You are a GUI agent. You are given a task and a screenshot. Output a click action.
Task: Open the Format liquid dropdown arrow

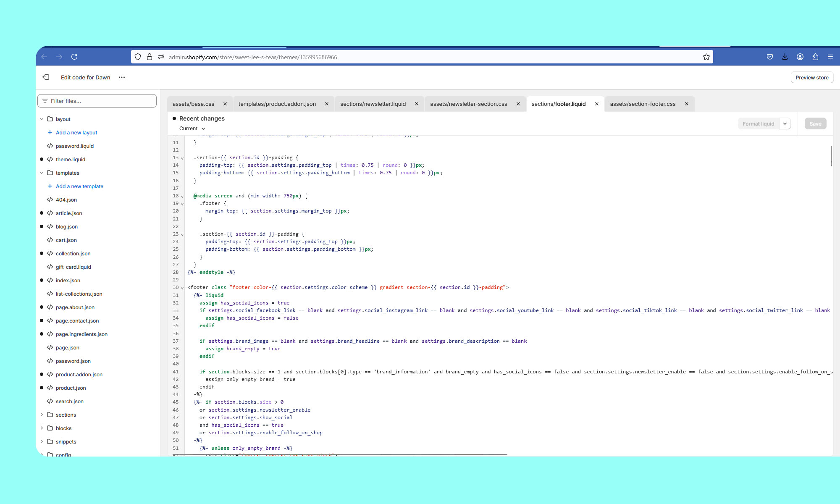785,124
